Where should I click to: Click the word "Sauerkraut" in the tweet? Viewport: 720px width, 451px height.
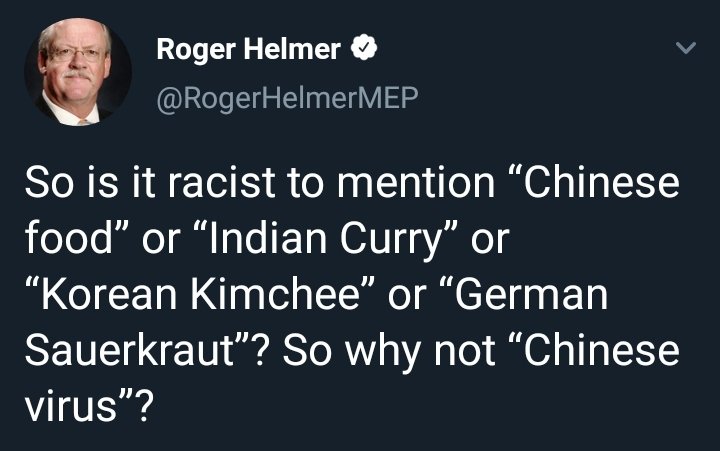(x=129, y=353)
